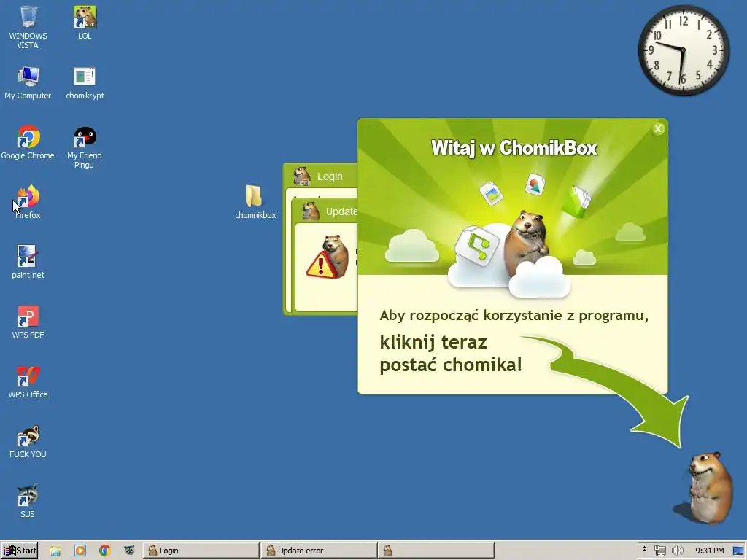The width and height of the screenshot is (747, 560).
Task: Switch to the unlabeled hamster taskbar button
Action: [436, 551]
